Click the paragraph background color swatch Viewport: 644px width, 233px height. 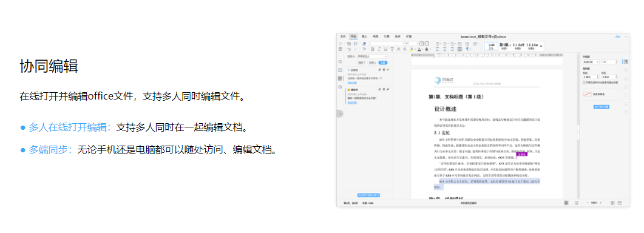[x=588, y=94]
